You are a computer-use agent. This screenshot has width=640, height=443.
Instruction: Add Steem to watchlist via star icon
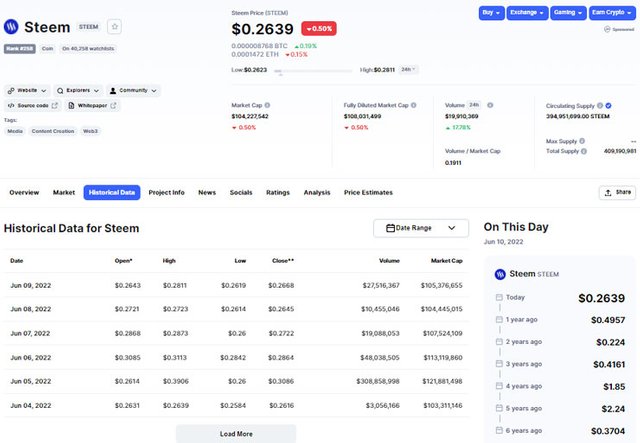[114, 27]
